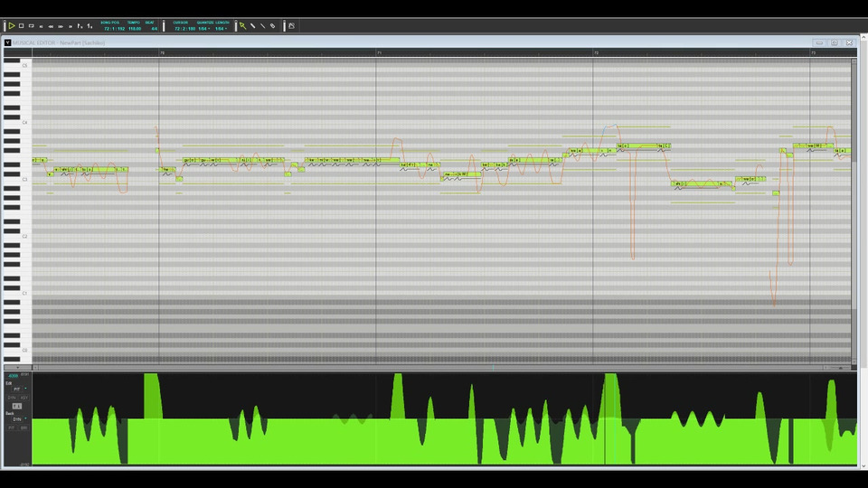Image resolution: width=868 pixels, height=488 pixels.
Task: Click the swap arrows button between Edit and Back
Action: (17, 406)
